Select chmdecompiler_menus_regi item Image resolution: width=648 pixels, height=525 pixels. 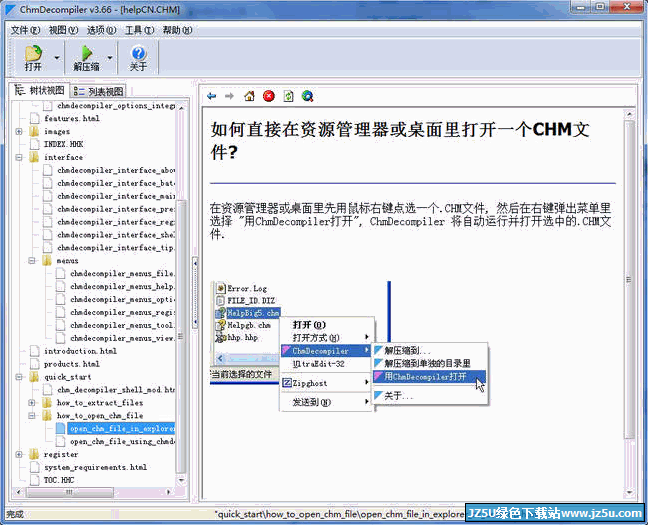(x=122, y=313)
